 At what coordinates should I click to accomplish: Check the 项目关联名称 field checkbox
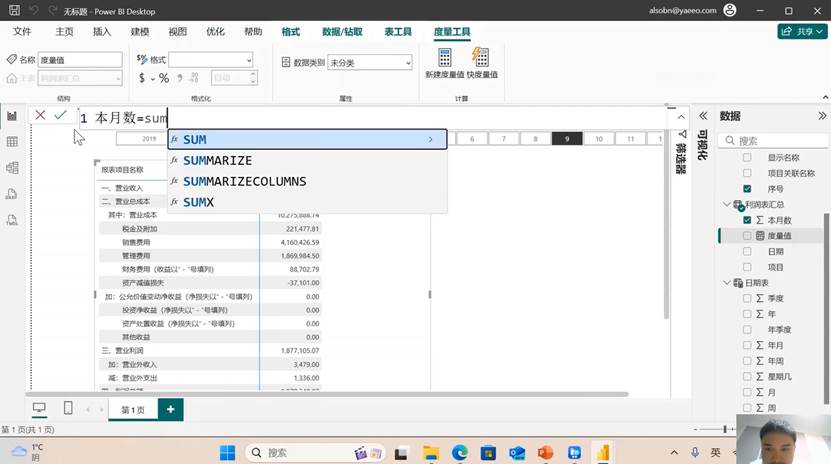(747, 173)
